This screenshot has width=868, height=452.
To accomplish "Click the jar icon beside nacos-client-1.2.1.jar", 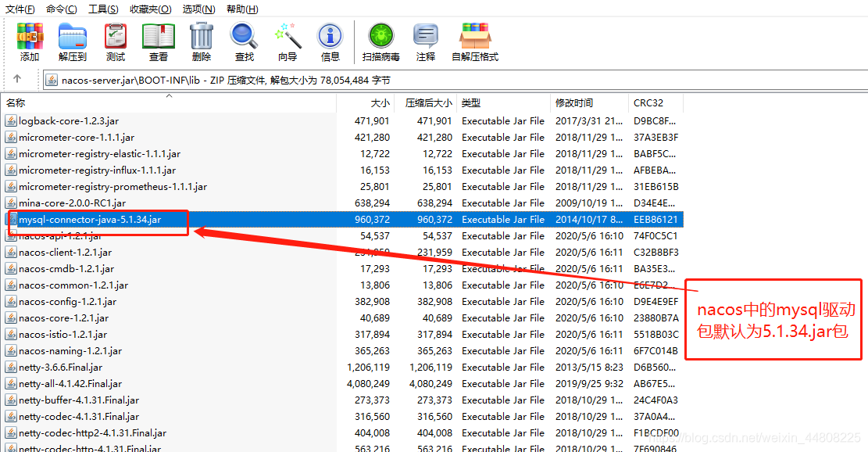I will [10, 252].
